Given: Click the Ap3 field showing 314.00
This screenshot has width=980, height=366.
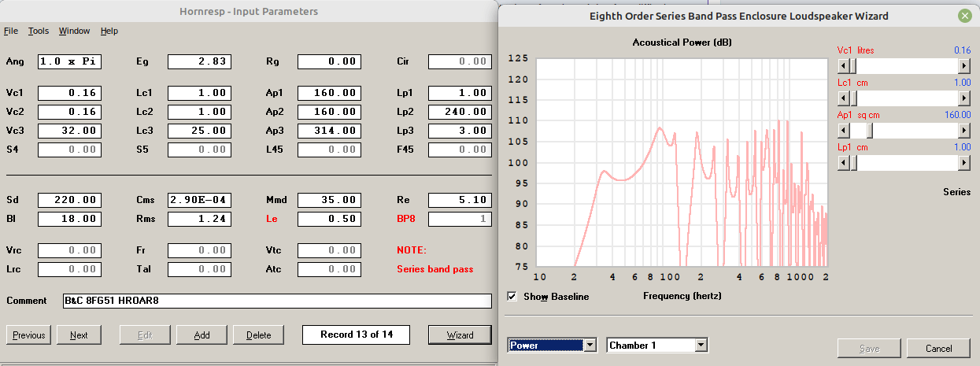Looking at the screenshot, I should click(329, 131).
